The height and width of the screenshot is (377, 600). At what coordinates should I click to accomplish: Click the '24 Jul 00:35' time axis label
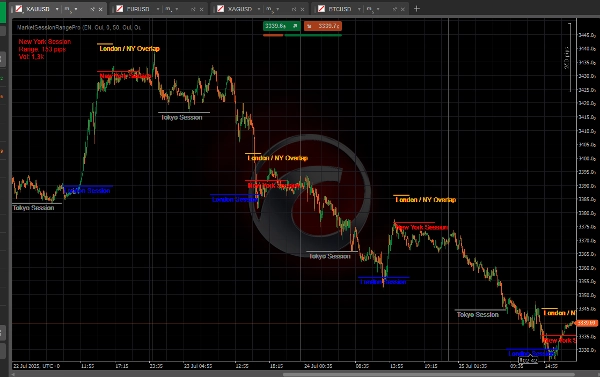pos(318,366)
